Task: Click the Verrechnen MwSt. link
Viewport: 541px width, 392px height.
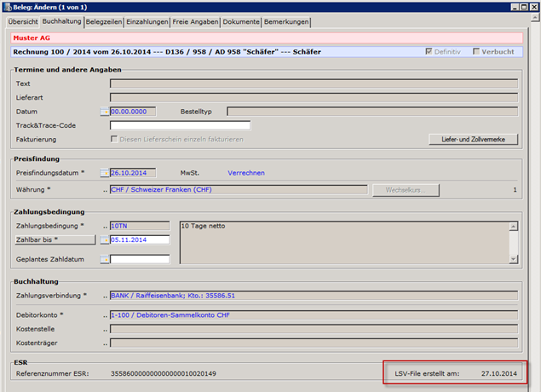Action: 246,173
